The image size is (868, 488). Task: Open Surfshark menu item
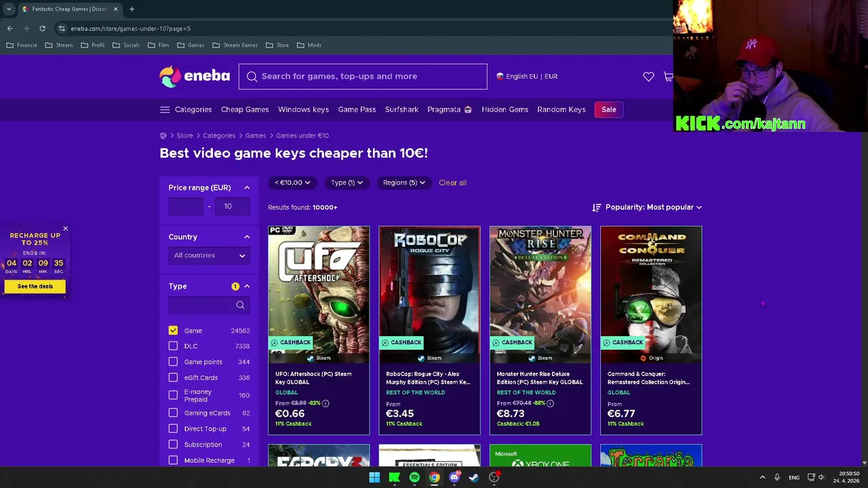(x=401, y=110)
